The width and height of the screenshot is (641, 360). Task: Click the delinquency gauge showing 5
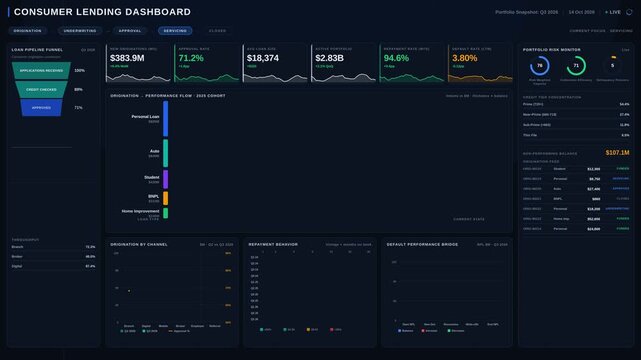click(x=612, y=66)
